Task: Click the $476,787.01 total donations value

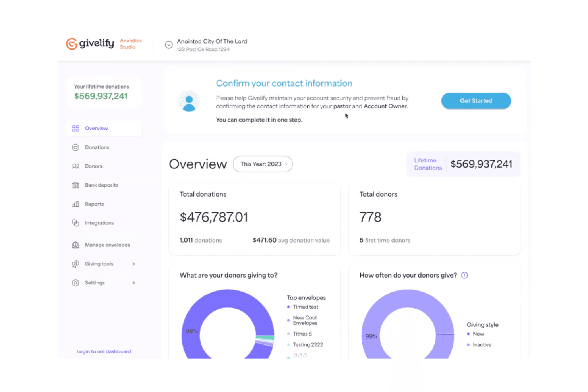Action: click(214, 217)
